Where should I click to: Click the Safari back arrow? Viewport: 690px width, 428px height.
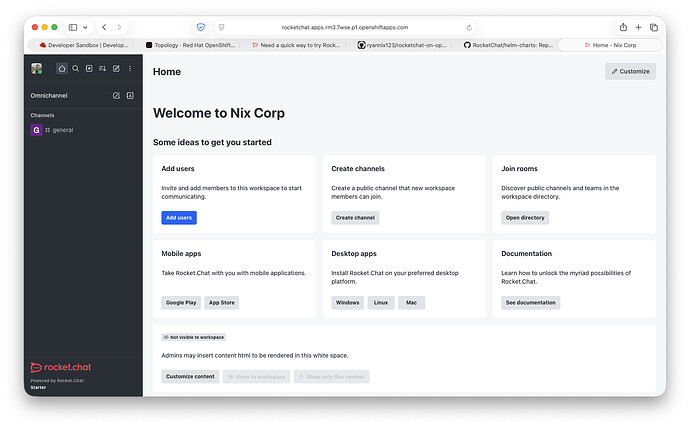(104, 27)
